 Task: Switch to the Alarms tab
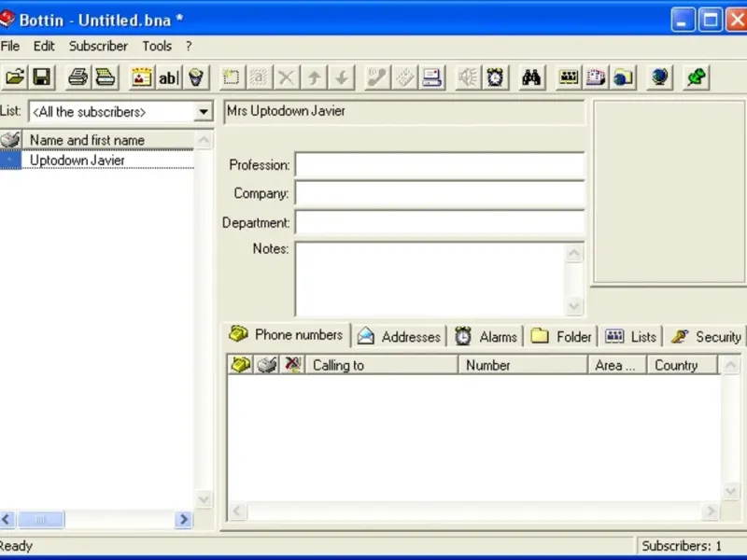click(x=486, y=337)
